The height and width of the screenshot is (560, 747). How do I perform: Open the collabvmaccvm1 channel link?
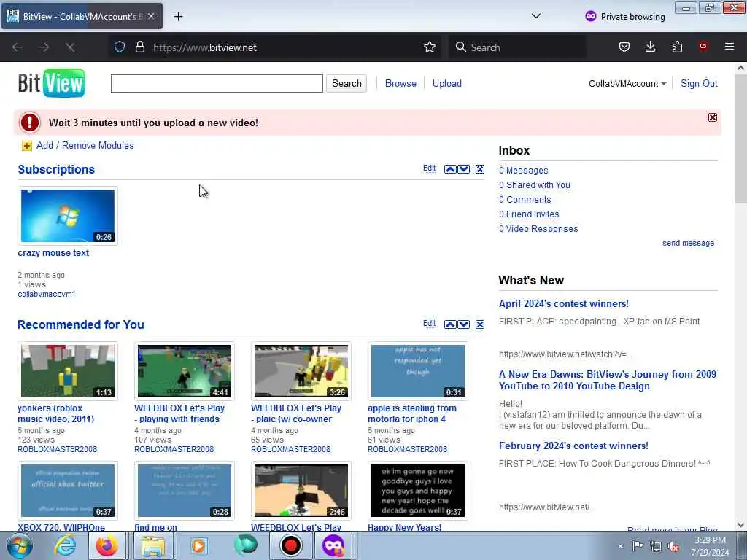click(x=46, y=294)
